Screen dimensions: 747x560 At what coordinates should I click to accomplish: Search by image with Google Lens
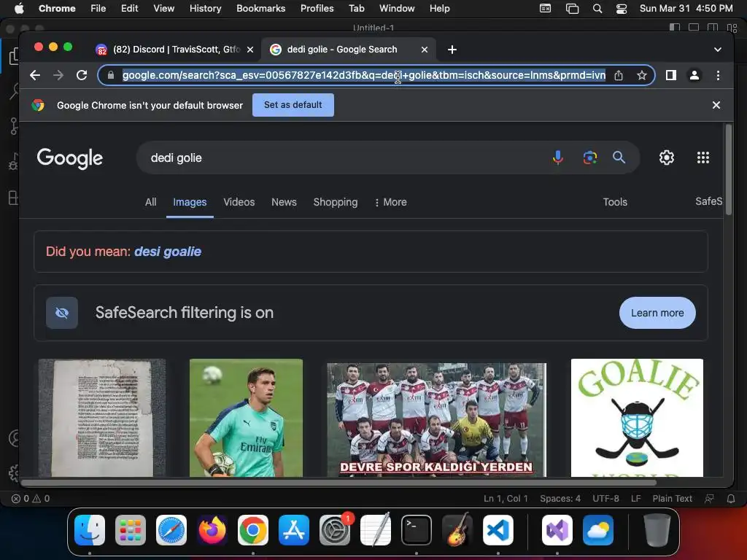tap(589, 157)
